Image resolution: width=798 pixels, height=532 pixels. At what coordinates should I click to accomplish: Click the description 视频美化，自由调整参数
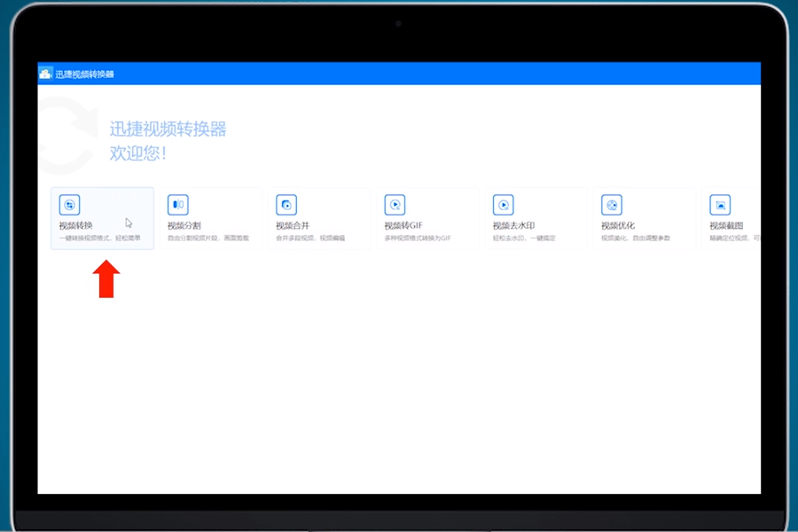pos(636,238)
